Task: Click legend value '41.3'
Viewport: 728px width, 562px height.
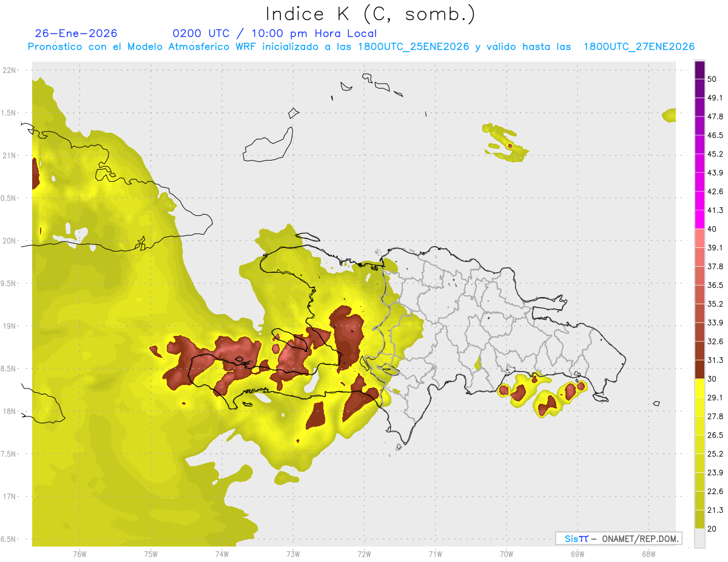Action: pyautogui.click(x=715, y=210)
